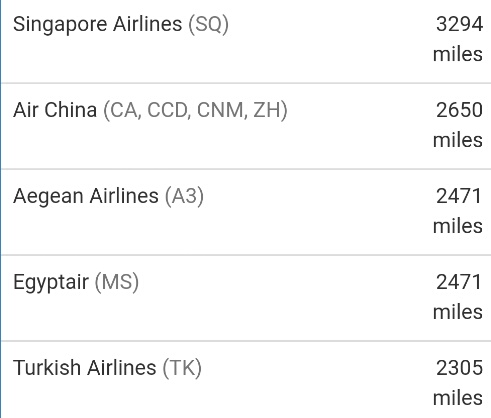Click the miles label in the Aegean Airlines row

click(x=458, y=226)
